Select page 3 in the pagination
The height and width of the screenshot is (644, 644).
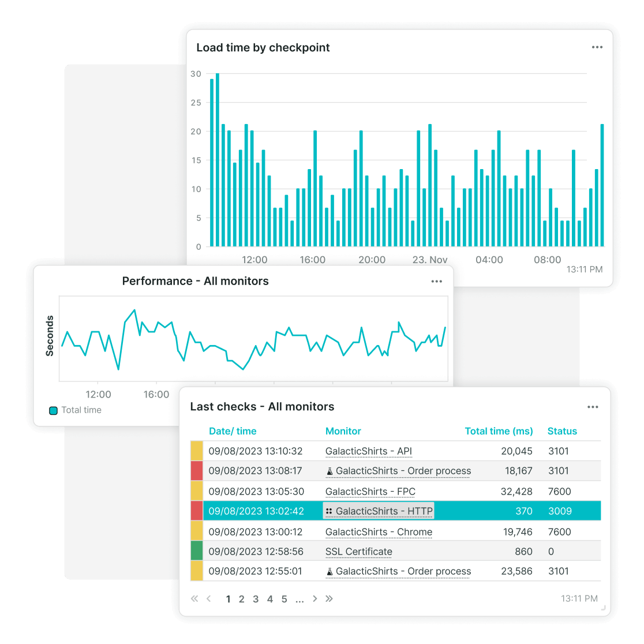coord(256,599)
